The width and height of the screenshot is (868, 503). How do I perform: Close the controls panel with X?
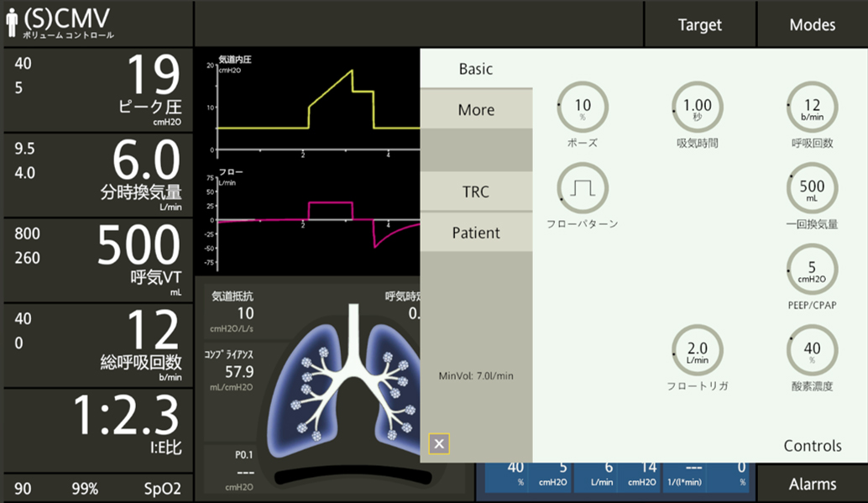(x=439, y=443)
